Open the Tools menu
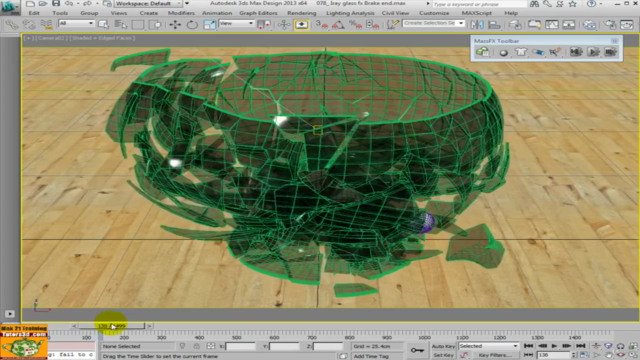Image resolution: width=640 pixels, height=360 pixels. coord(60,13)
